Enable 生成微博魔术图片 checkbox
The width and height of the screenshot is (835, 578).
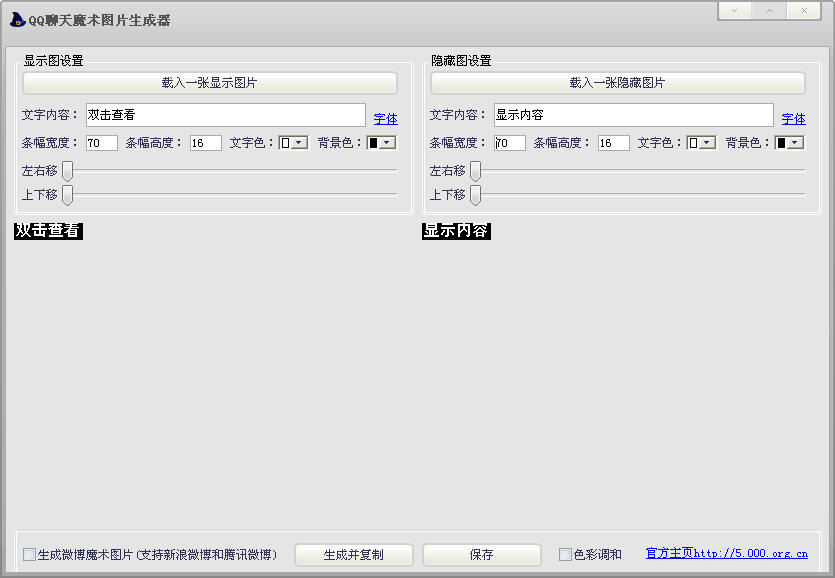[x=29, y=555]
